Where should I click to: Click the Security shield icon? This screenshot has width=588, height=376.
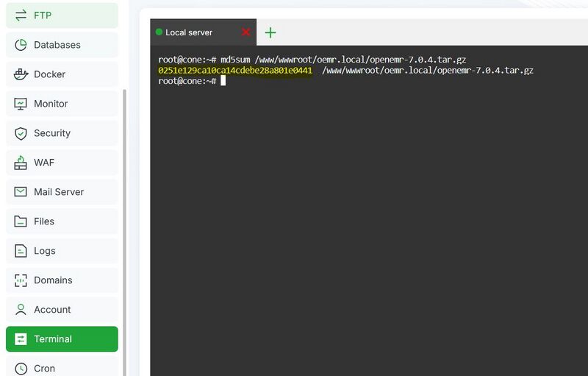click(21, 133)
